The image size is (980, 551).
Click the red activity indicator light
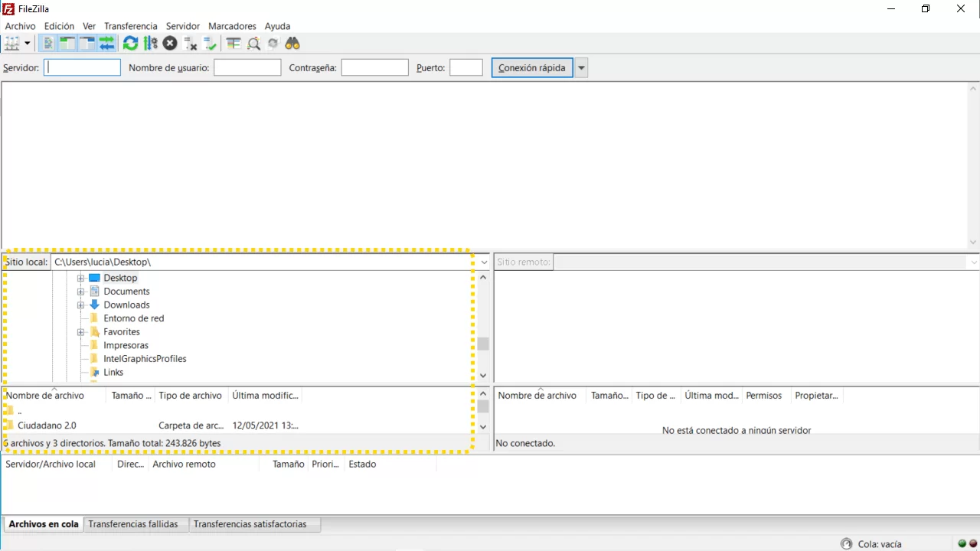coord(973,544)
